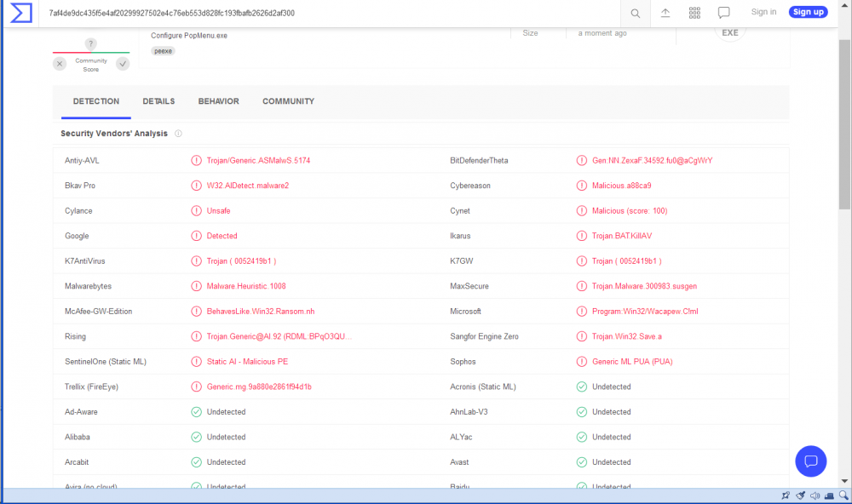Image resolution: width=852 pixels, height=504 pixels.
Task: Mute audio via the speaker icon
Action: point(815,495)
